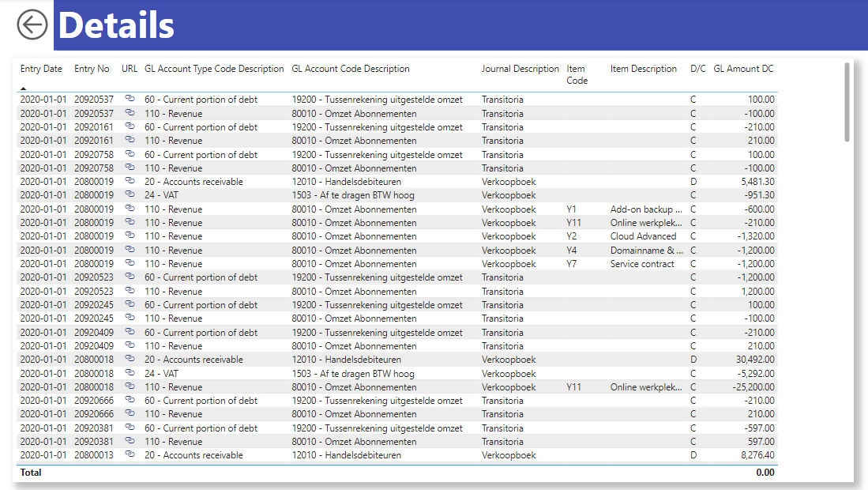Viewport: 868px width, 490px height.
Task: Open URL link for entry 20920523 amount -1,200.00
Action: tap(130, 277)
